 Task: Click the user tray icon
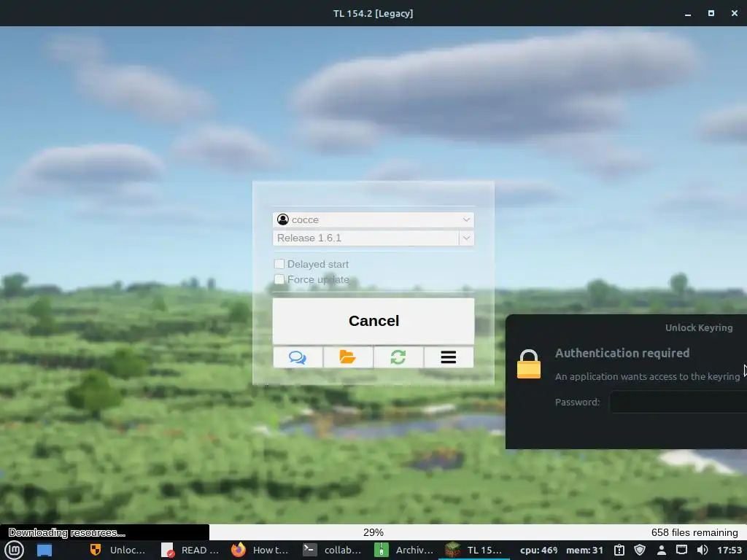coord(661,550)
